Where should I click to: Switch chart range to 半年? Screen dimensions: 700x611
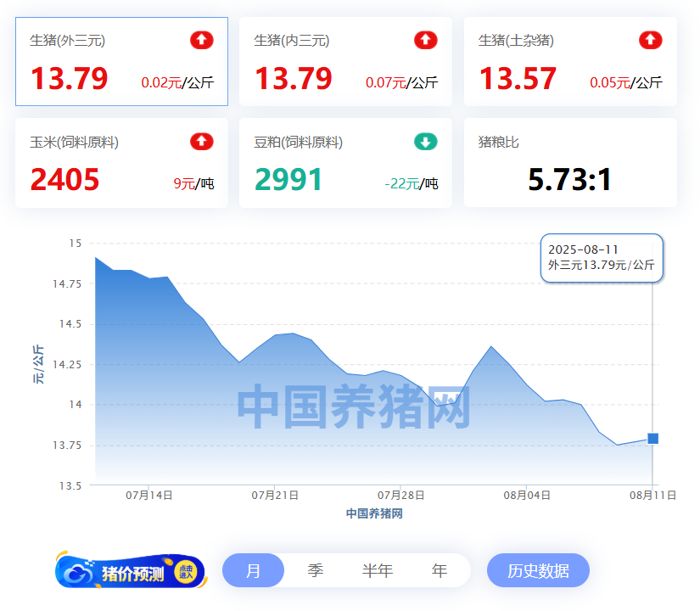pos(378,570)
